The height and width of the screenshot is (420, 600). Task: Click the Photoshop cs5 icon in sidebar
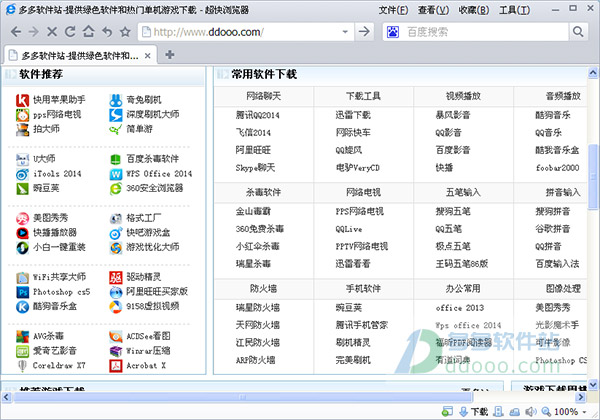[22, 291]
